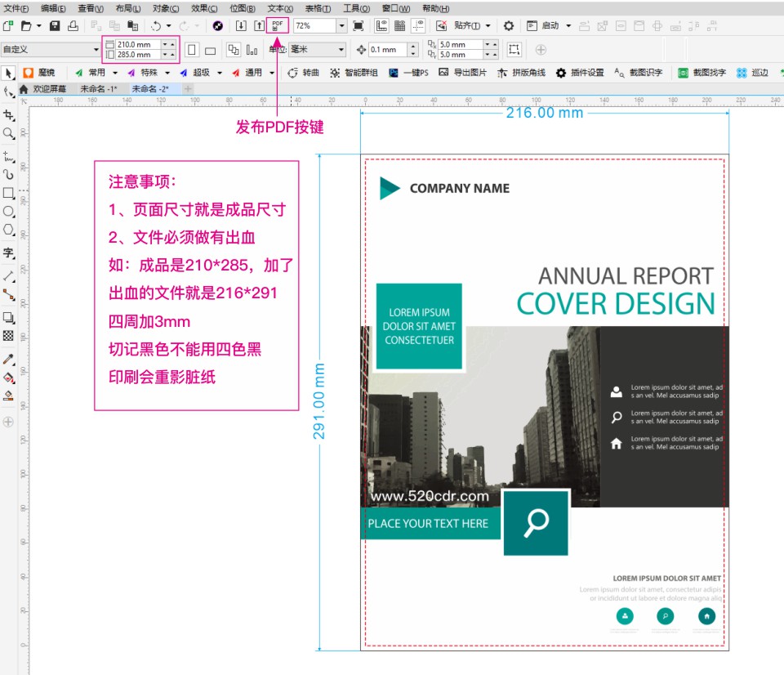784x675 pixels.
Task: Select the Connector tool
Action: click(8, 294)
